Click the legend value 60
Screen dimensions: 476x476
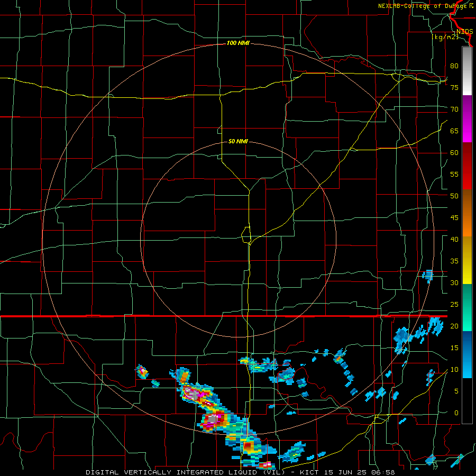[x=454, y=153]
